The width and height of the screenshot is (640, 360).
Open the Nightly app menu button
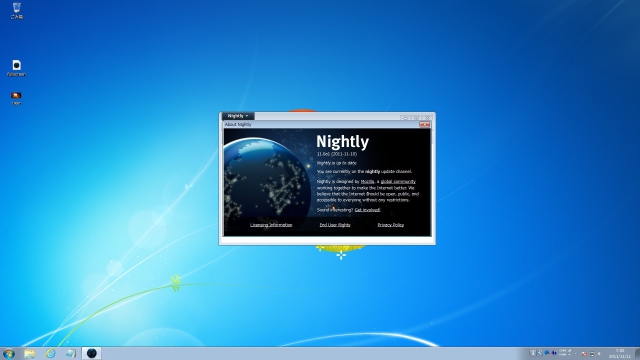[238, 116]
